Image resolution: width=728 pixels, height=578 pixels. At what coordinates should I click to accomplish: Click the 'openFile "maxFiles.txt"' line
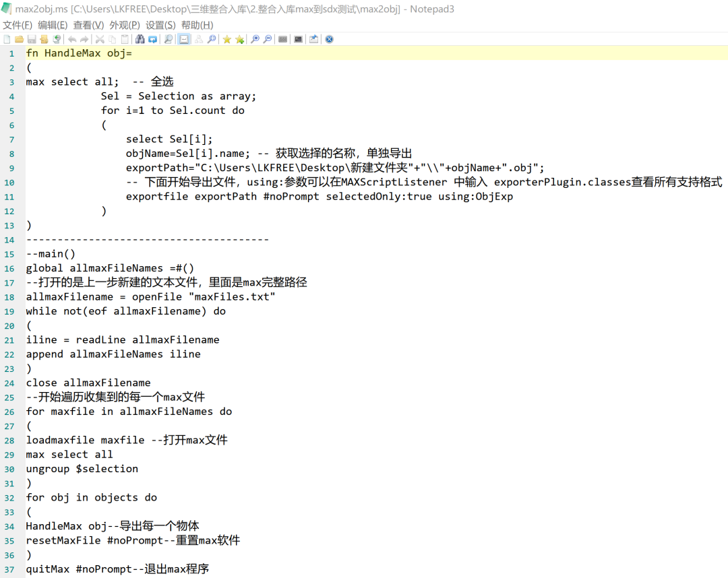click(x=150, y=297)
